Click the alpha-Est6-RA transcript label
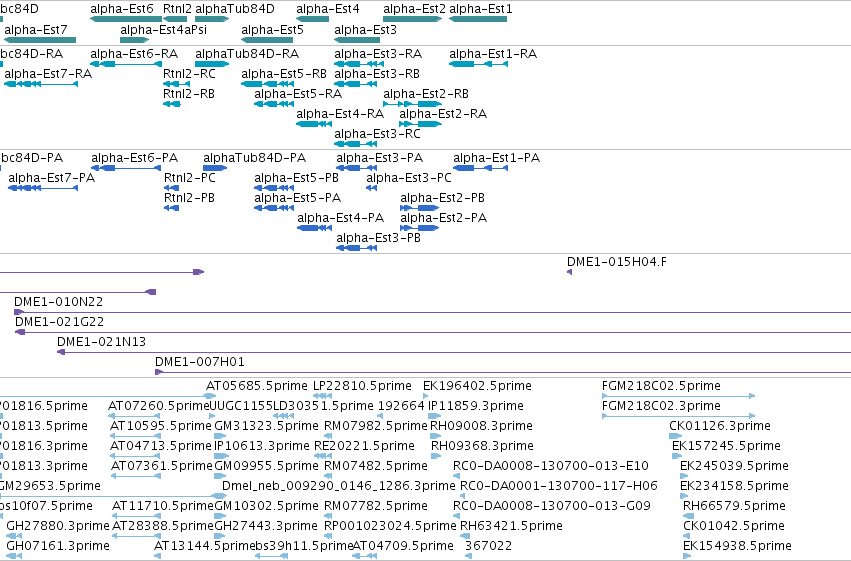The width and height of the screenshot is (851, 561). [x=134, y=54]
